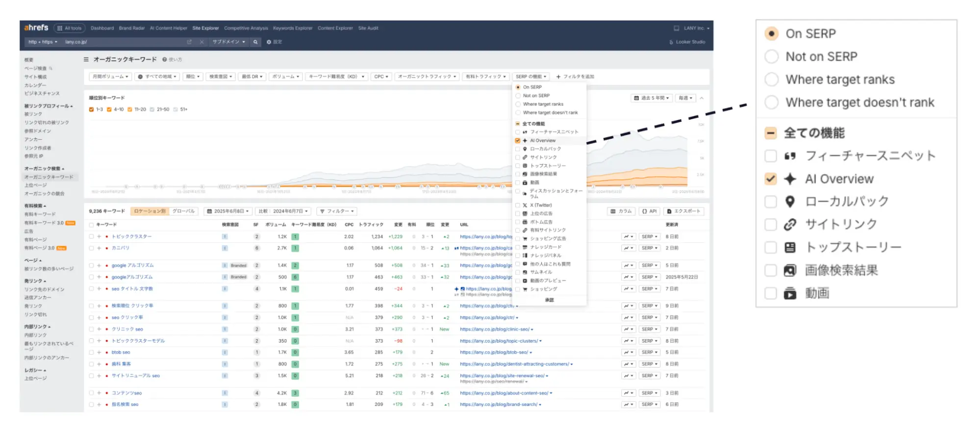Add トピッククラスター keyword with plus icon
Image resolution: width=980 pixels, height=433 pixels.
(x=99, y=237)
